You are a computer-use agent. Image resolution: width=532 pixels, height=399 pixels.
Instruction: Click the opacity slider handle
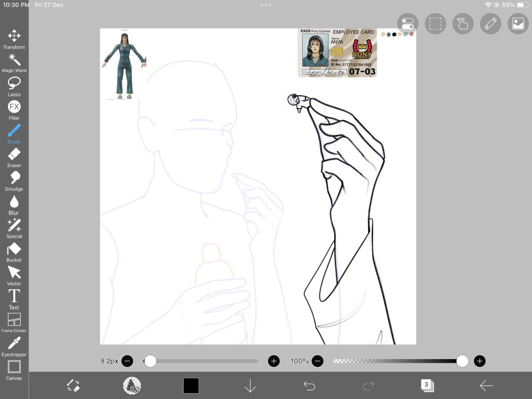coord(462,361)
